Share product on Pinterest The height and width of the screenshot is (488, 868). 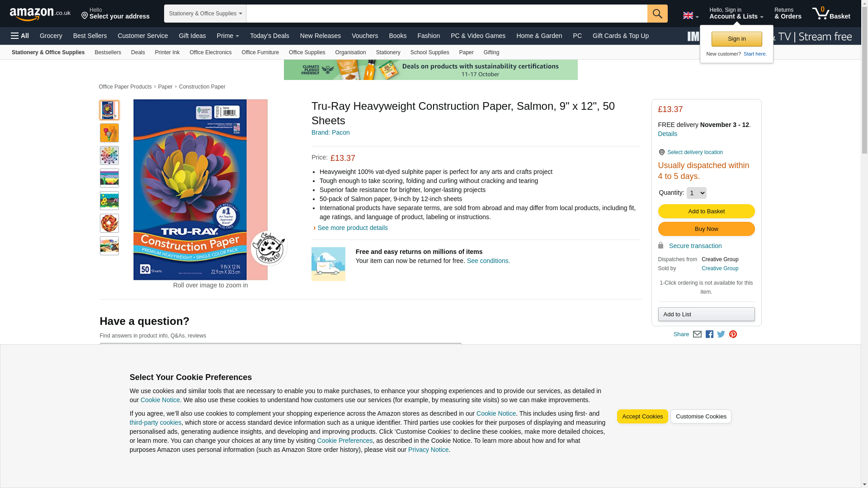(x=733, y=334)
